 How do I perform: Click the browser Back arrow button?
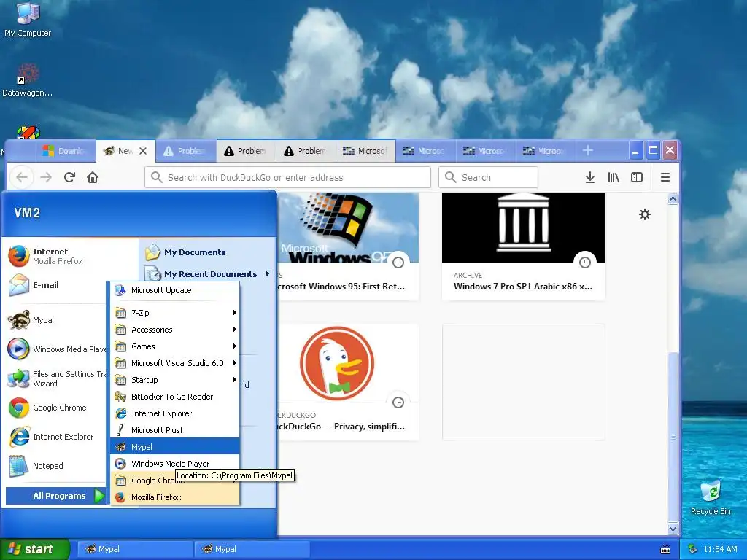pos(22,177)
